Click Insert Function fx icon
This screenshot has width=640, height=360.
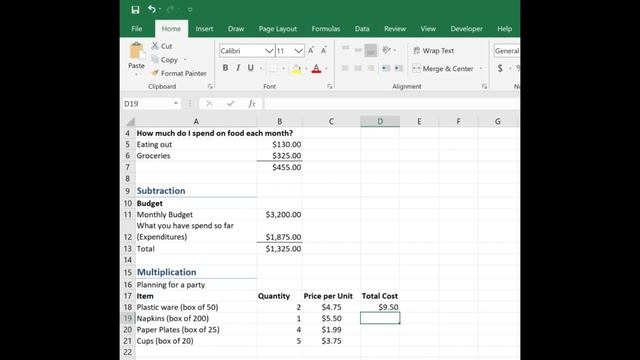(252, 104)
